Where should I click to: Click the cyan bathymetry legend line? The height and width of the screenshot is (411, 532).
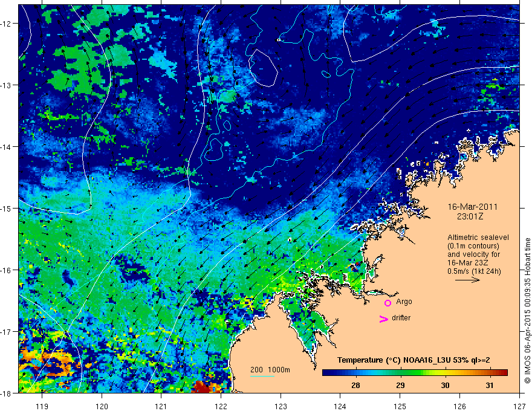pos(262,377)
